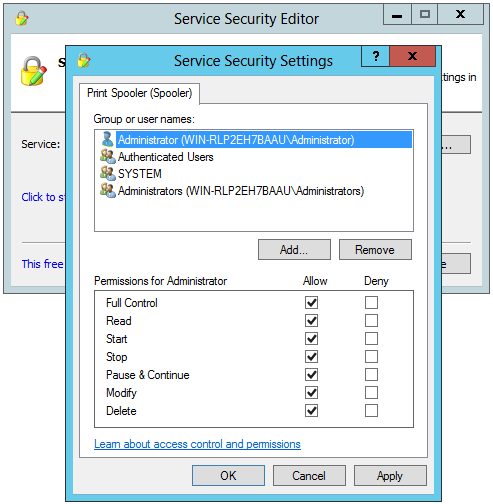
Task: Click the Authenticated Users group icon
Action: (x=108, y=156)
